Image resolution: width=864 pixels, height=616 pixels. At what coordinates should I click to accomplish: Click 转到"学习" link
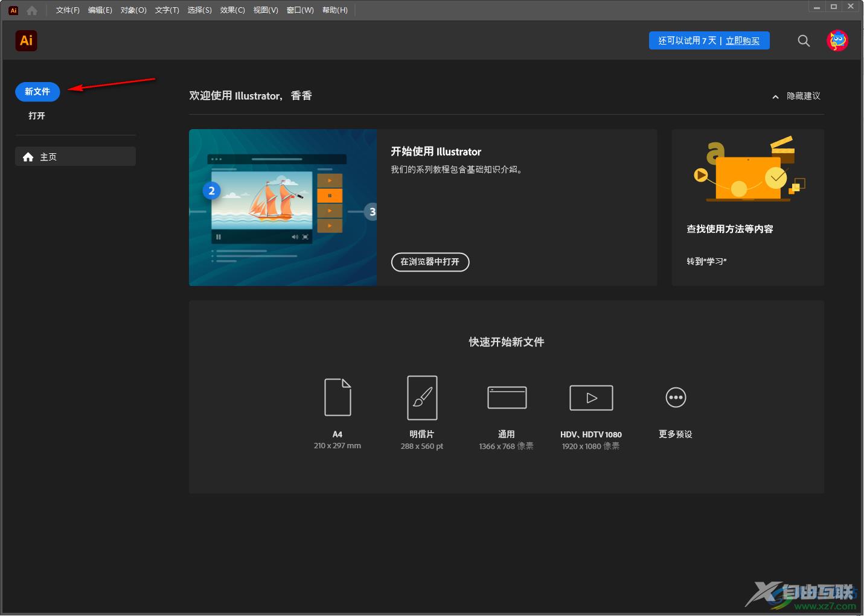pos(706,262)
